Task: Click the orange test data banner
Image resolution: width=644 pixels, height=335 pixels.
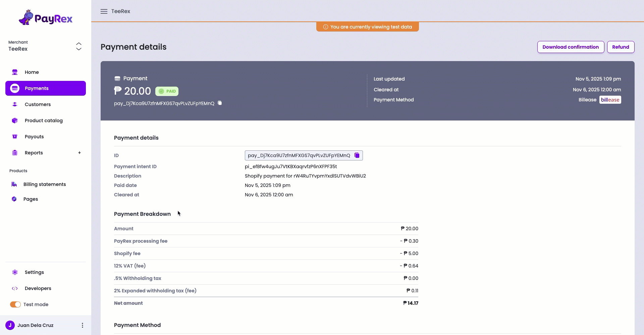Action: click(367, 27)
